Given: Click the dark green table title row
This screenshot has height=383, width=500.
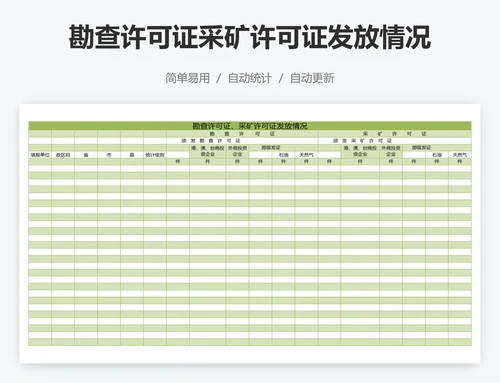Looking at the screenshot, I should (x=250, y=126).
